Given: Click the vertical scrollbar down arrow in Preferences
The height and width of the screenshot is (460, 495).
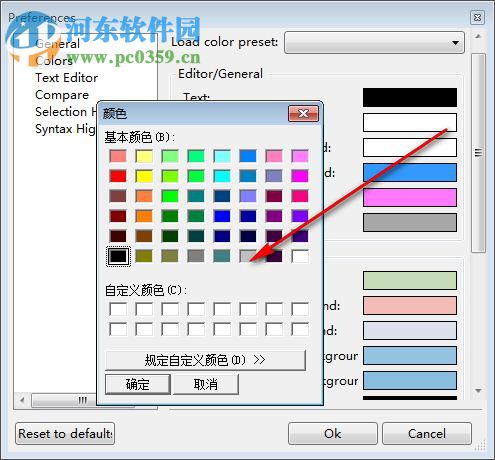Looking at the screenshot, I should tap(478, 391).
